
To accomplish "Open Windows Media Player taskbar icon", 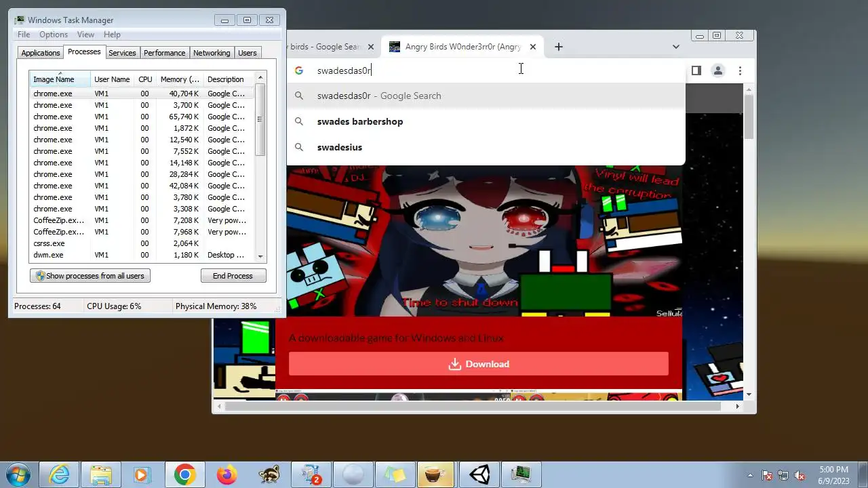I will [x=142, y=474].
